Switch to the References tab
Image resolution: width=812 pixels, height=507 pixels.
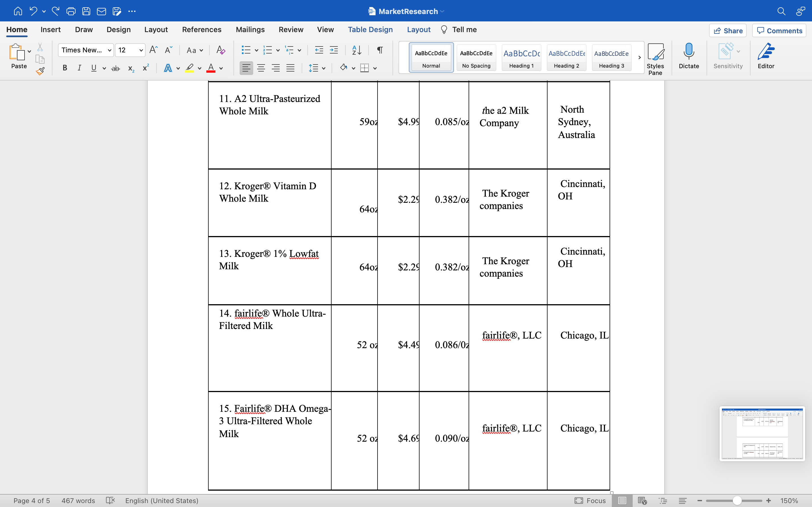[201, 30]
